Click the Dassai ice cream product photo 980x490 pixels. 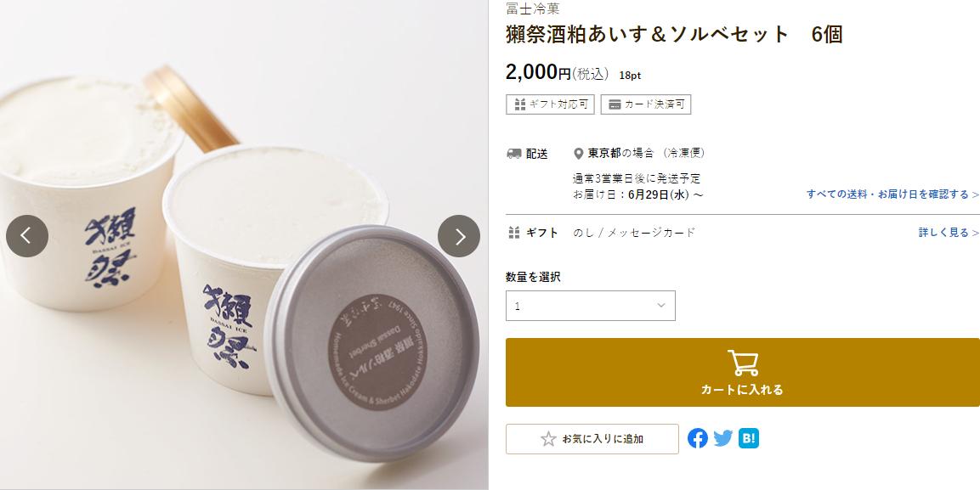pos(244,245)
